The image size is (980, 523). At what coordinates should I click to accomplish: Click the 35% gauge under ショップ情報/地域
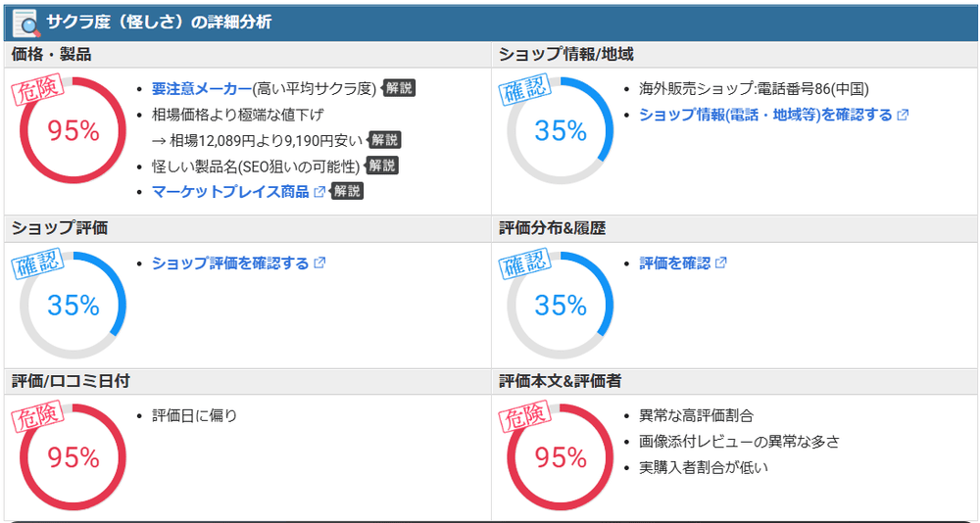(x=560, y=131)
